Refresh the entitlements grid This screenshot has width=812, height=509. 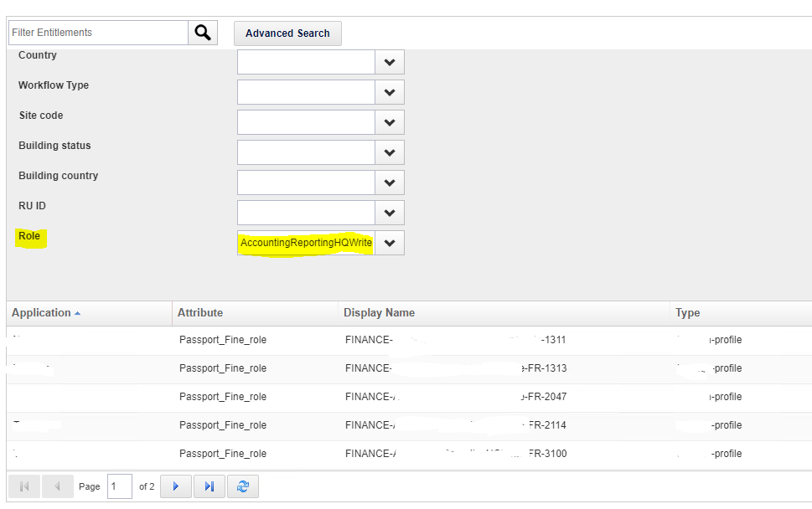[243, 486]
